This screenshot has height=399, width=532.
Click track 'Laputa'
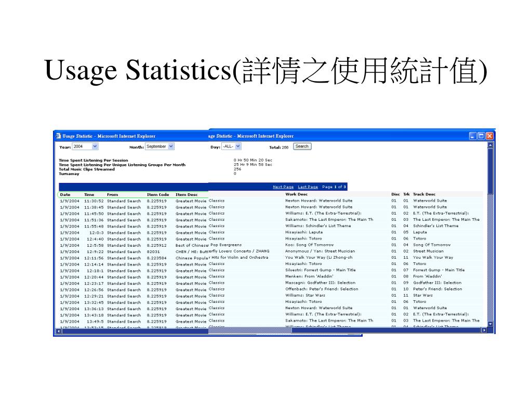pyautogui.click(x=420, y=232)
